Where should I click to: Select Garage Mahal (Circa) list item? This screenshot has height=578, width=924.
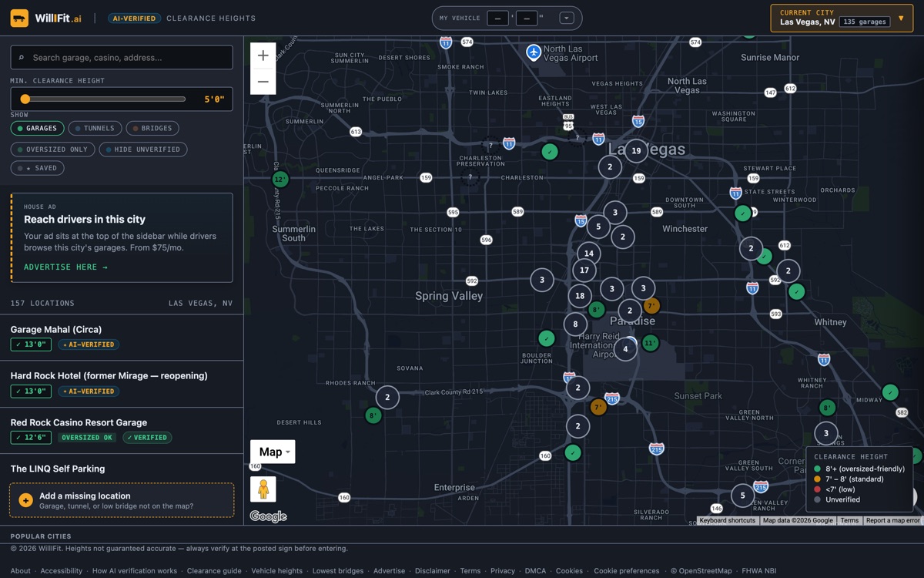point(122,338)
